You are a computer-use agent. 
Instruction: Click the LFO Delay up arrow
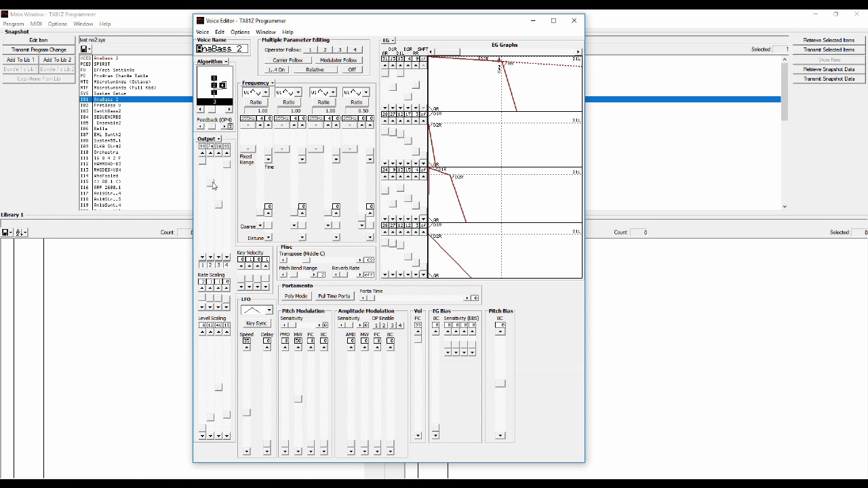pos(267,348)
